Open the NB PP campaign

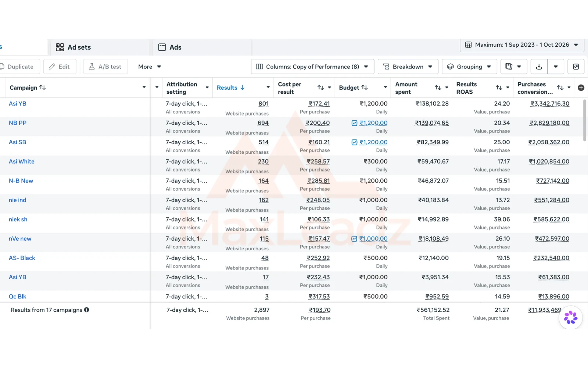click(18, 123)
